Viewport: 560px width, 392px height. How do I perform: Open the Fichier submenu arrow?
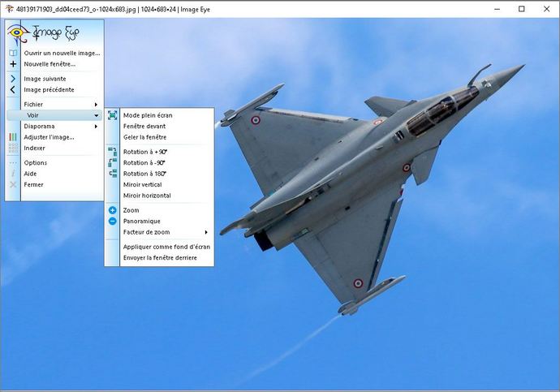96,105
